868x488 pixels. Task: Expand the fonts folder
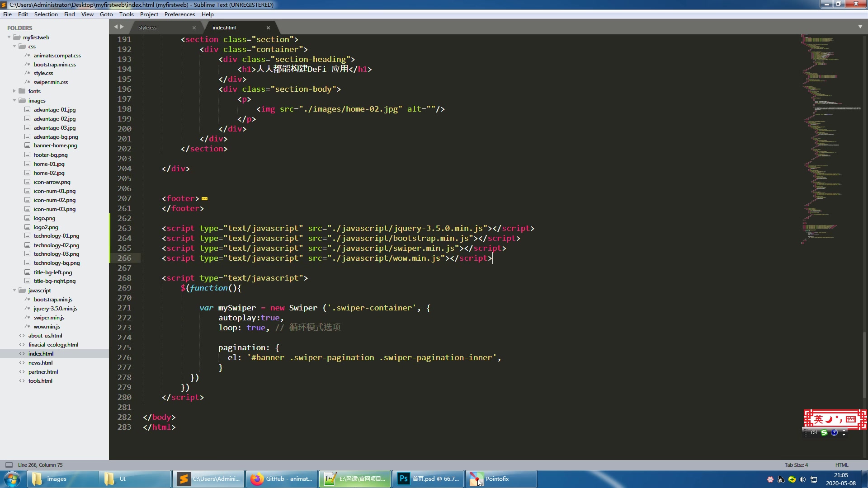click(14, 91)
